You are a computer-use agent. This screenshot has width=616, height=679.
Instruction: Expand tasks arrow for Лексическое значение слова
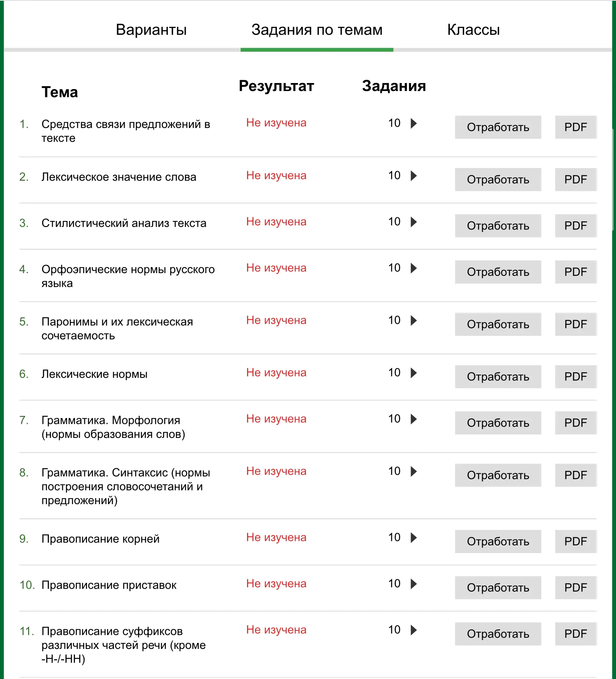(x=414, y=176)
